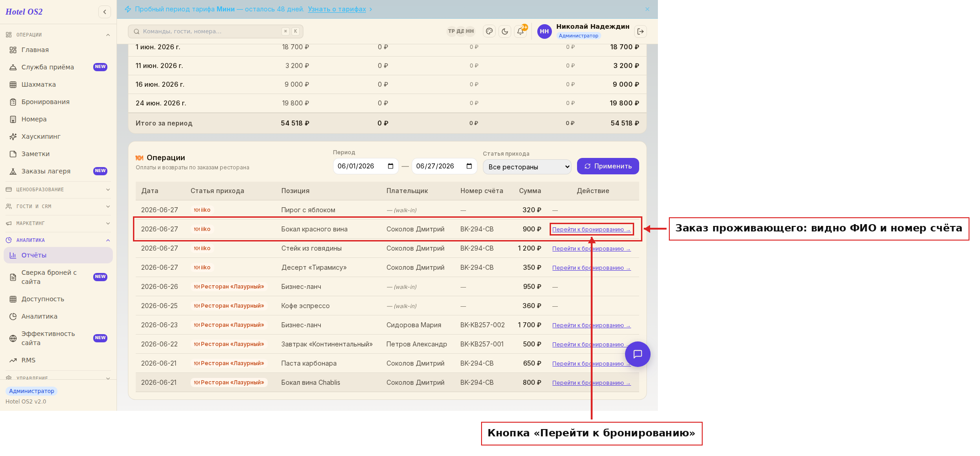The height and width of the screenshot is (456, 980).
Task: Open RMS in the sidebar
Action: click(58, 360)
